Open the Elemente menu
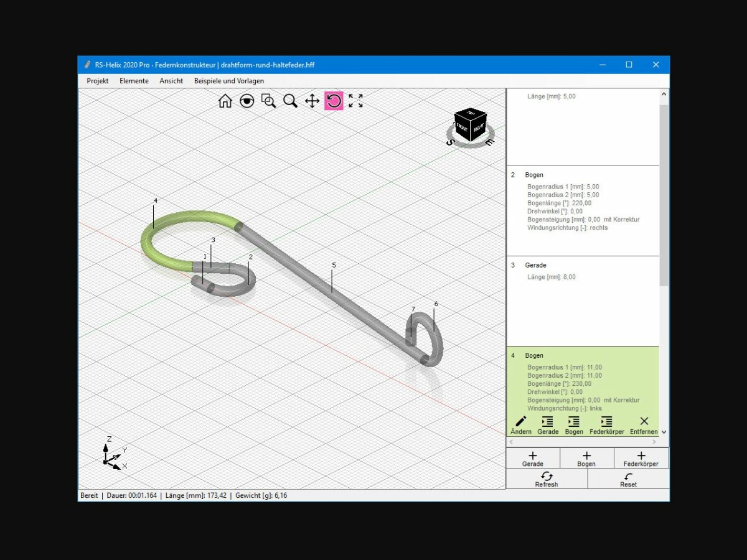Image resolution: width=747 pixels, height=560 pixels. point(134,81)
